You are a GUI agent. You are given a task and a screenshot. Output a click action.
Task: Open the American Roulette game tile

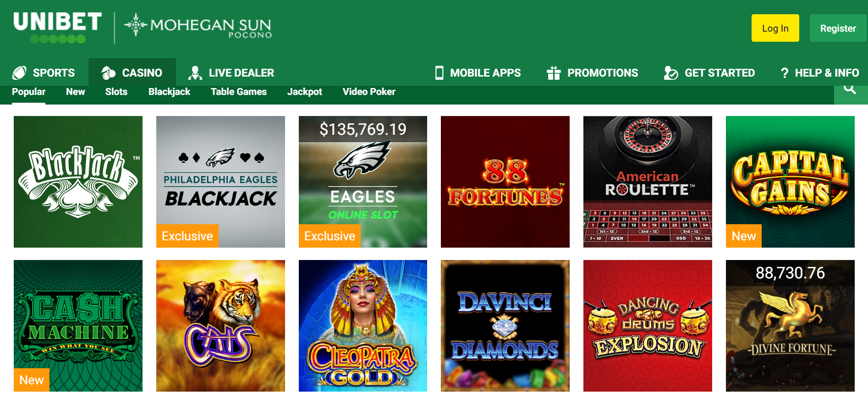pyautogui.click(x=648, y=182)
